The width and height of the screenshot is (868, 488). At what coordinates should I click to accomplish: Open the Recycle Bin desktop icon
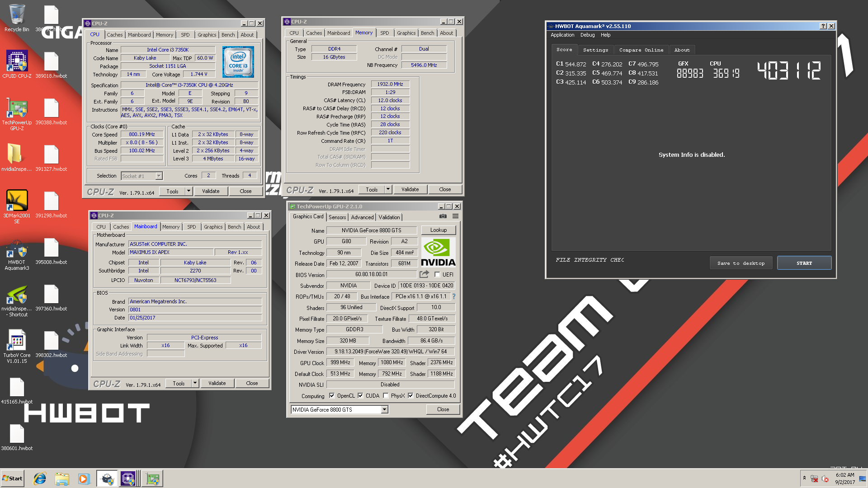pos(17,18)
